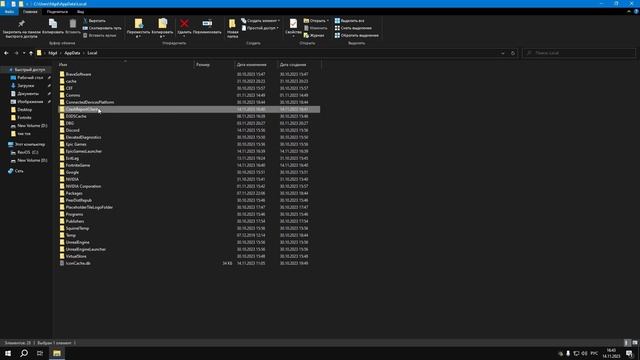The image size is (640, 360).
Task: Click the Local breadcrumb in address bar
Action: coord(92,53)
